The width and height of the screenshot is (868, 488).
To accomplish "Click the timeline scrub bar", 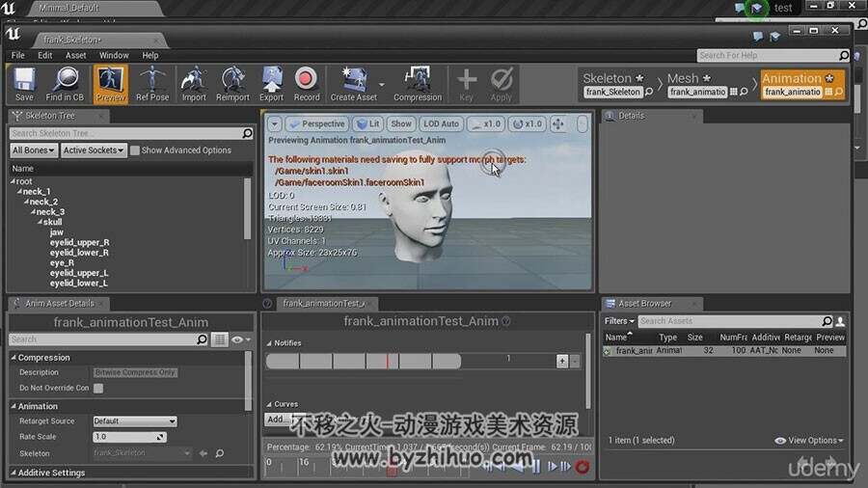I will pos(366,466).
